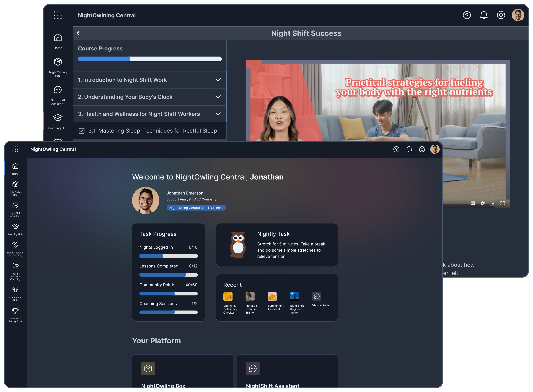
Task: Toggle checkbox for lesson 3.1 Mastering Sleep
Action: (x=82, y=131)
